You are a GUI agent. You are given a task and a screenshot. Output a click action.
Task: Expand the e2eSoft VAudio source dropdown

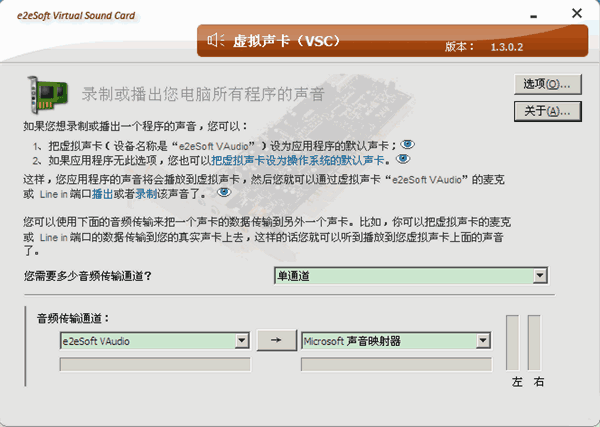[x=155, y=341]
